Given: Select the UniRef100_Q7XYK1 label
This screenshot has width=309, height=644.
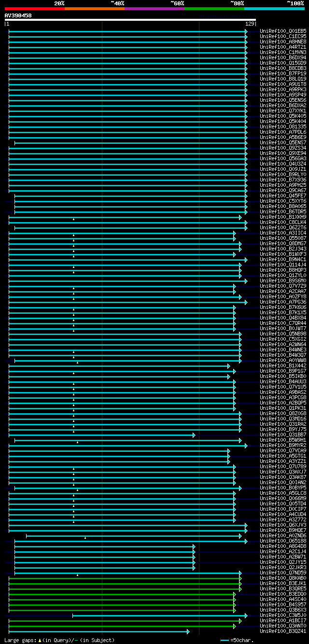Looking at the screenshot, I should (x=283, y=111).
